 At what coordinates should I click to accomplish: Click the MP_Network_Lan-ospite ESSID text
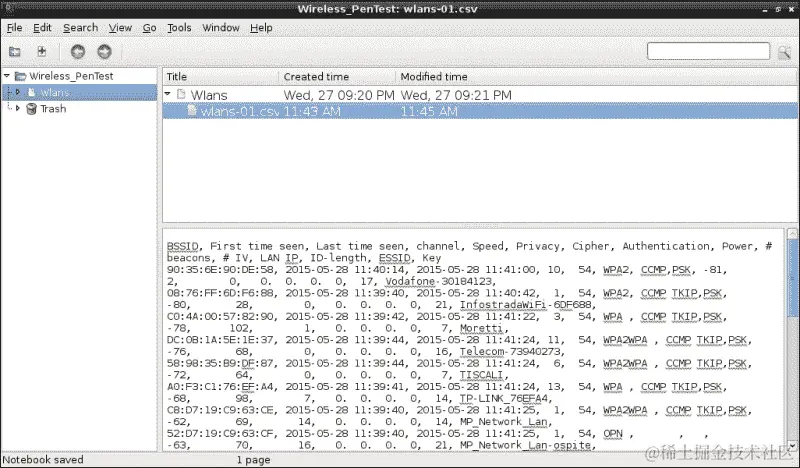click(x=525, y=445)
